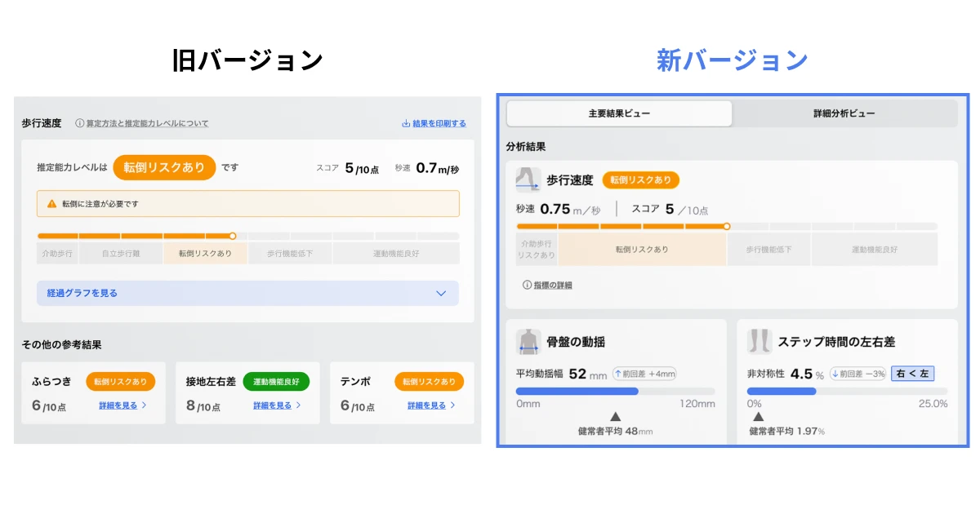Switch to the 主要結果ビュー tab

point(619,113)
